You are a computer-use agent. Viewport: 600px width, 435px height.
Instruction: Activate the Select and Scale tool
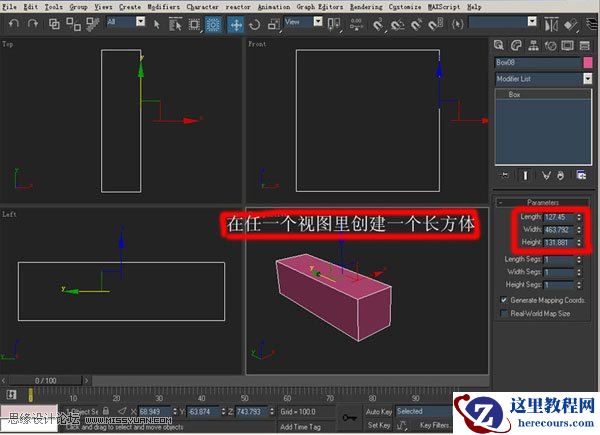pos(274,24)
